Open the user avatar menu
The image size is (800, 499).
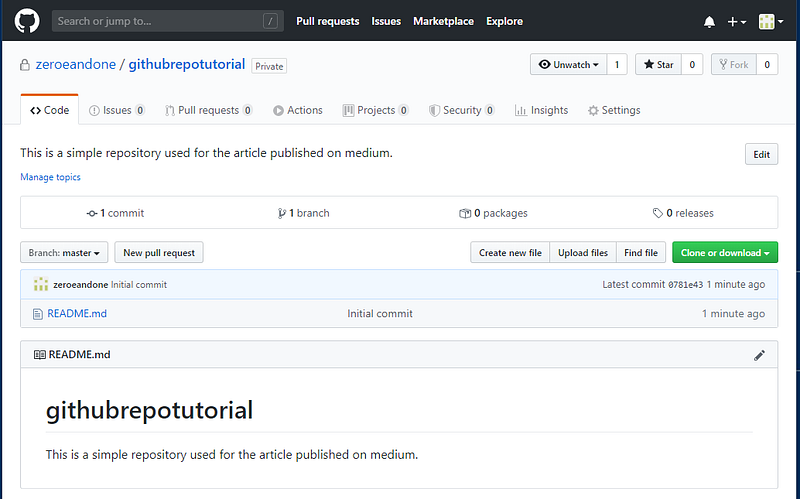coord(770,21)
